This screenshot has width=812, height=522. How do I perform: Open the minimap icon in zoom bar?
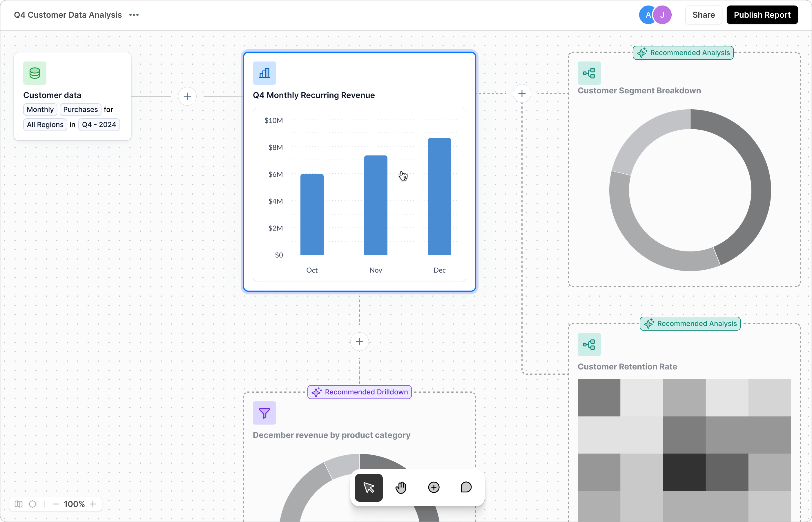(x=19, y=504)
